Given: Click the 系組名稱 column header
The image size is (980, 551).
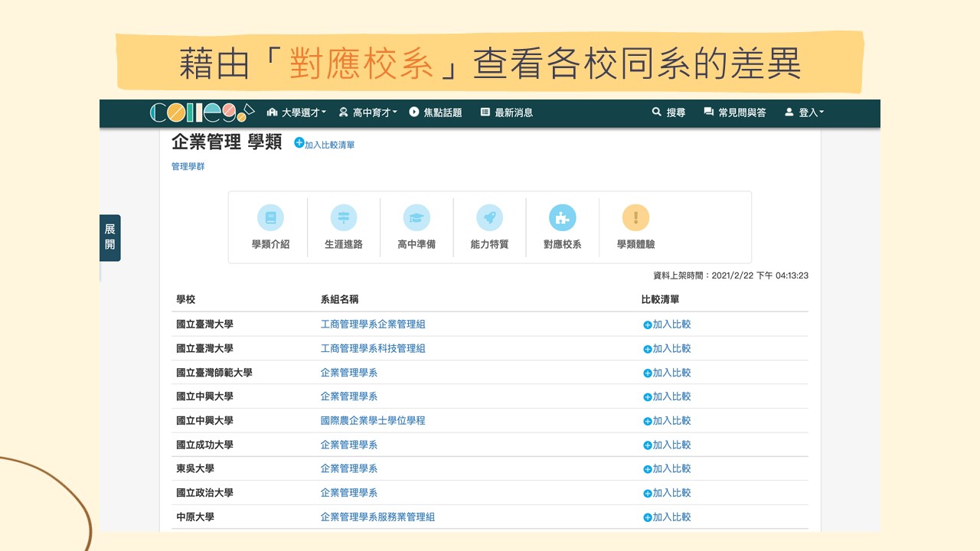Looking at the screenshot, I should coord(339,299).
